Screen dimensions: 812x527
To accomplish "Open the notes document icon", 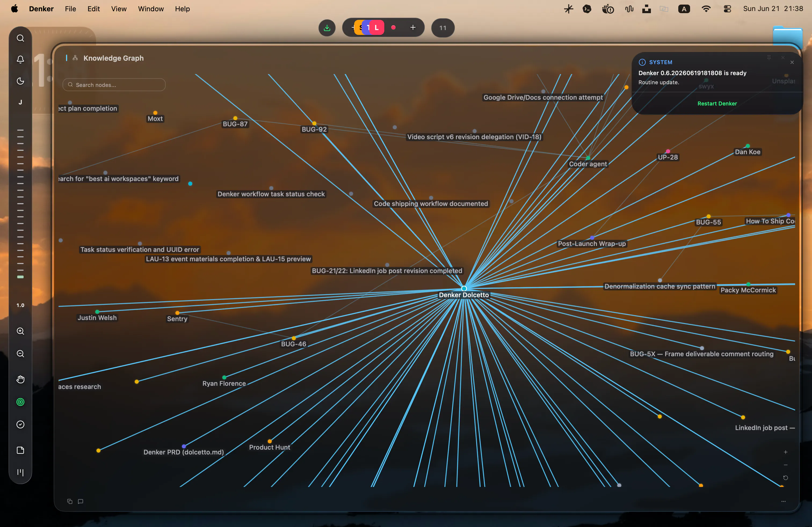I will click(x=20, y=451).
